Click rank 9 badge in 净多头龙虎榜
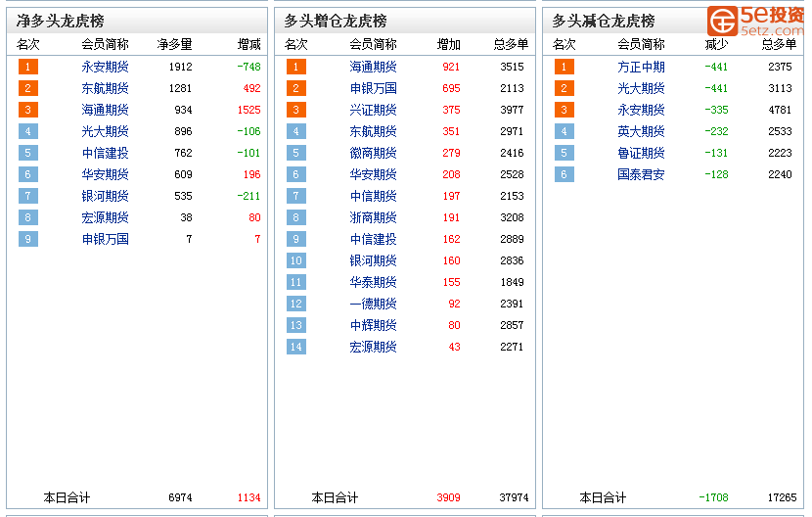Image resolution: width=812 pixels, height=517 pixels. (x=28, y=239)
